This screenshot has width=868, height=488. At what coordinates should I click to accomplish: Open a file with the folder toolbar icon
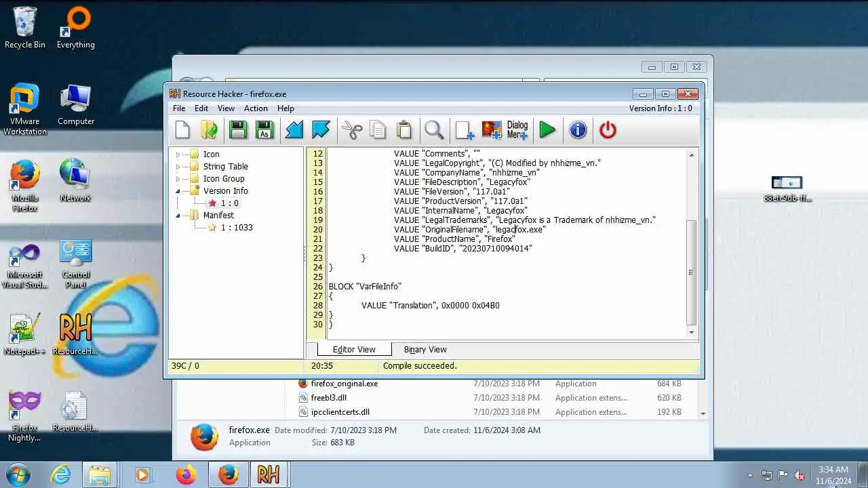coord(210,129)
